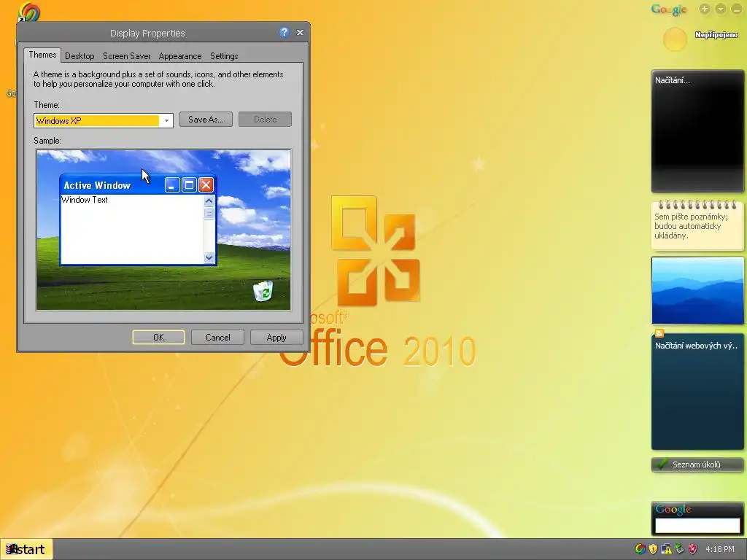Switch to the Themes tab
747x560 pixels.
tap(42, 55)
